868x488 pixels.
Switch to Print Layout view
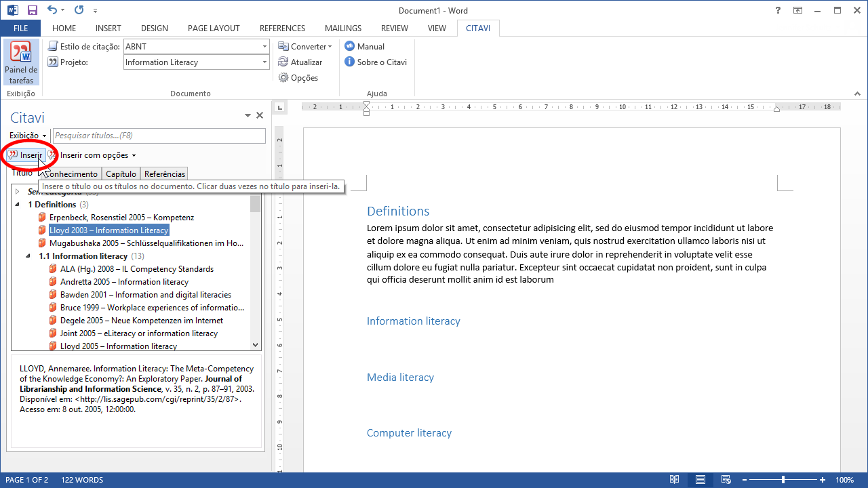click(x=700, y=480)
